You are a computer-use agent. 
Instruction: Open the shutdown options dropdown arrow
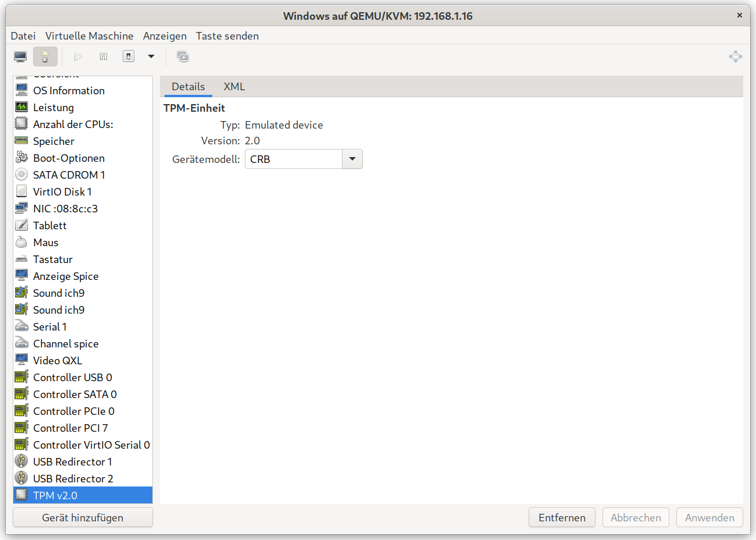click(x=151, y=56)
